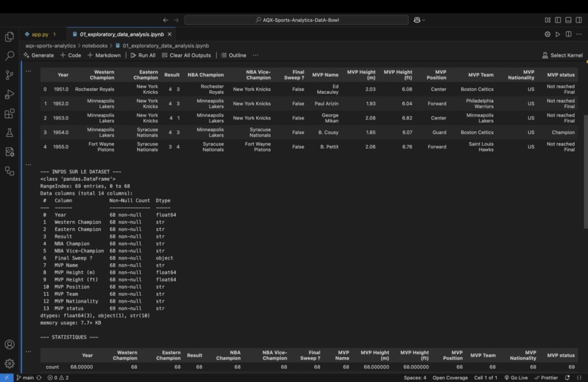Click Run All
This screenshot has height=382, width=588.
[x=143, y=55]
